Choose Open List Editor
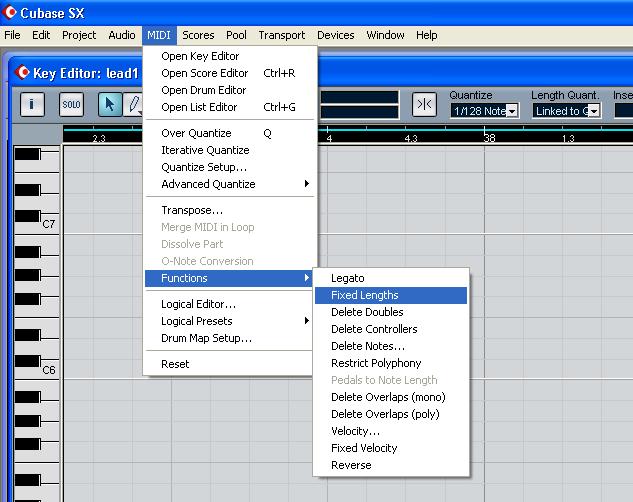 point(229,107)
